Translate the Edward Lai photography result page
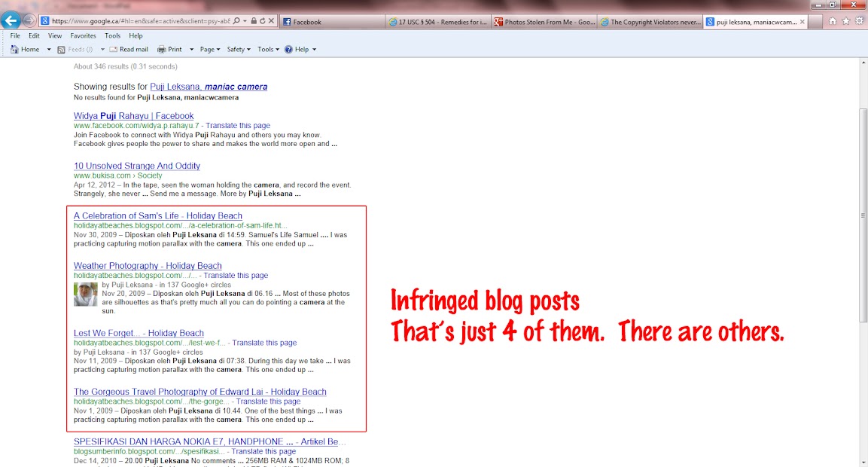The width and height of the screenshot is (868, 467). (268, 401)
